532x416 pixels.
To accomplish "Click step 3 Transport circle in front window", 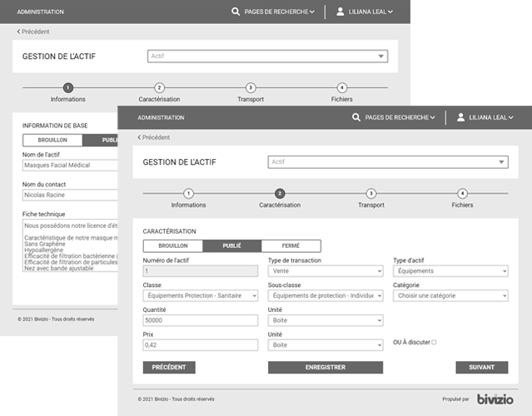I will (371, 193).
